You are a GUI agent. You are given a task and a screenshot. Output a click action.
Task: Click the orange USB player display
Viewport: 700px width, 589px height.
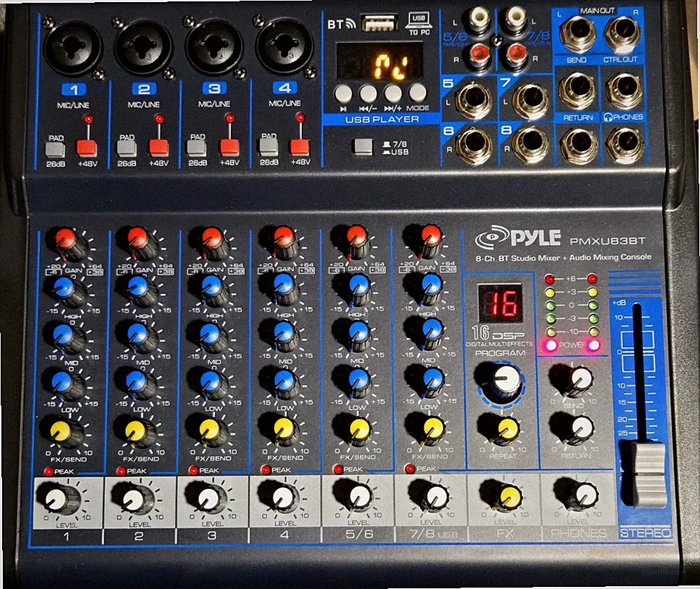379,61
